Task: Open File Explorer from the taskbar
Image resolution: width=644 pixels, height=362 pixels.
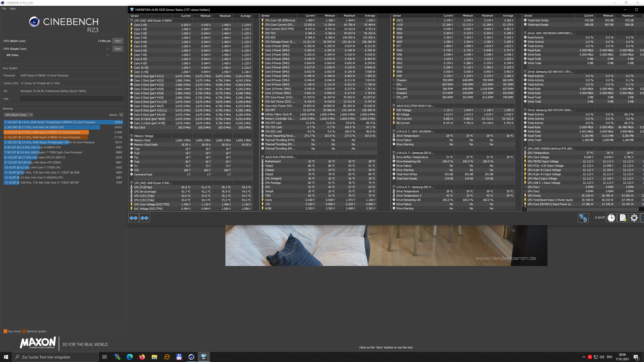Action: (x=154, y=357)
